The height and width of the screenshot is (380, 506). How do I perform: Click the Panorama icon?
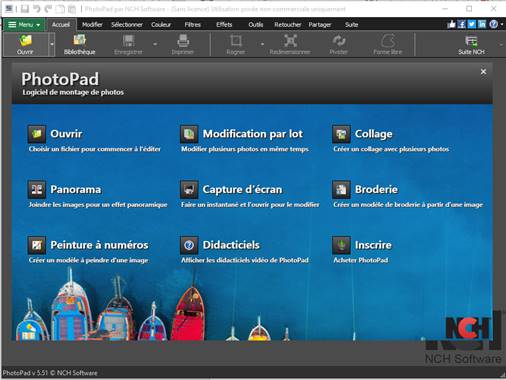click(x=37, y=190)
